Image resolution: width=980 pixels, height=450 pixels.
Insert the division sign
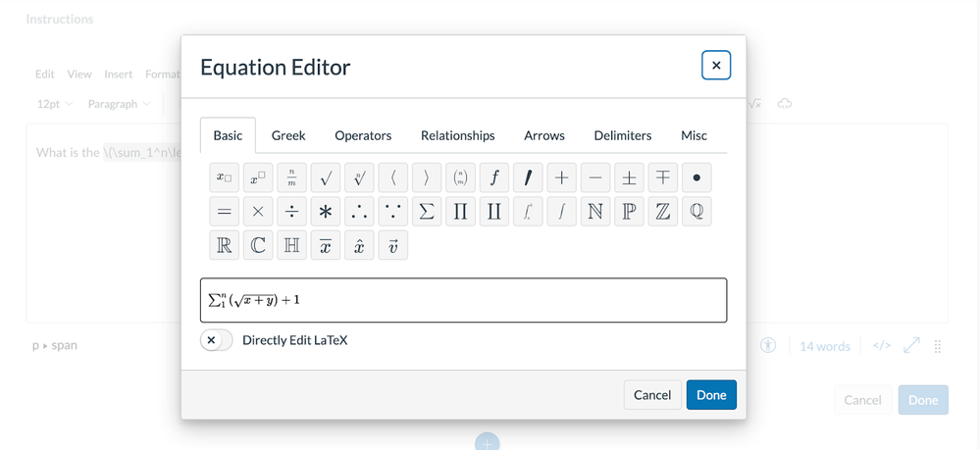[291, 212]
